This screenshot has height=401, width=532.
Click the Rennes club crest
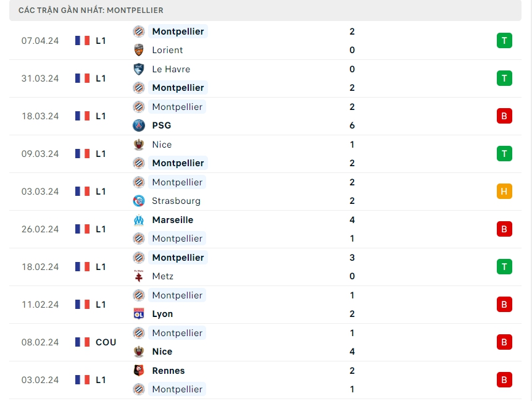pos(139,371)
